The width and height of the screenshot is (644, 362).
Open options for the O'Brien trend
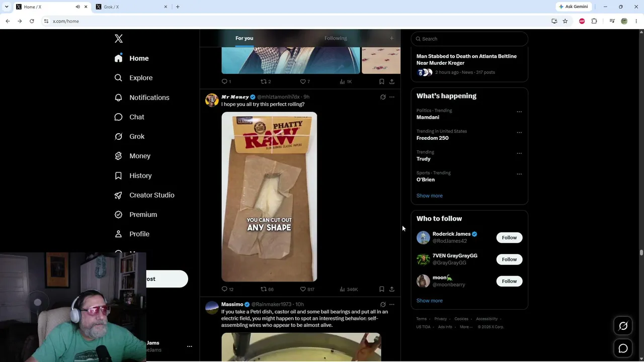click(x=519, y=174)
